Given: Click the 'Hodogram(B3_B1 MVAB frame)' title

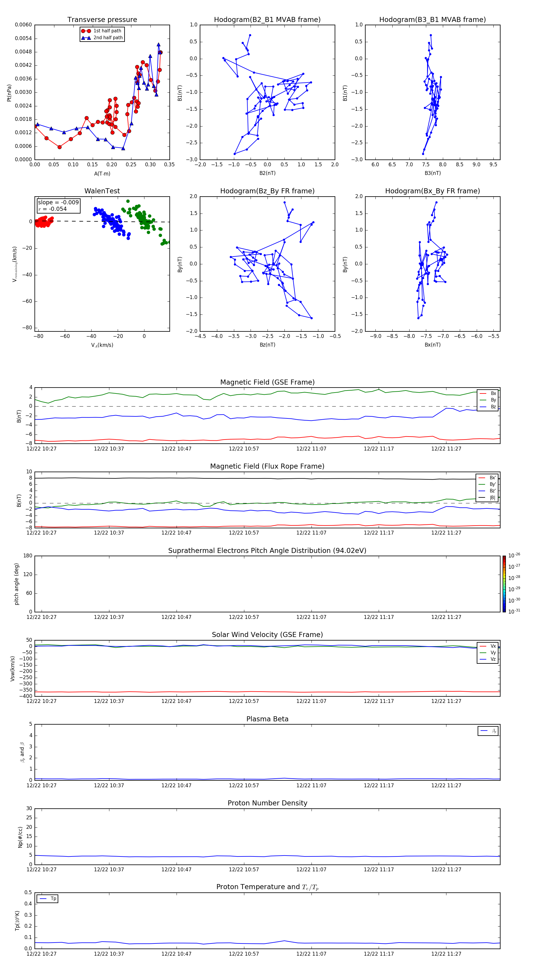Looking at the screenshot, I should coord(432,20).
